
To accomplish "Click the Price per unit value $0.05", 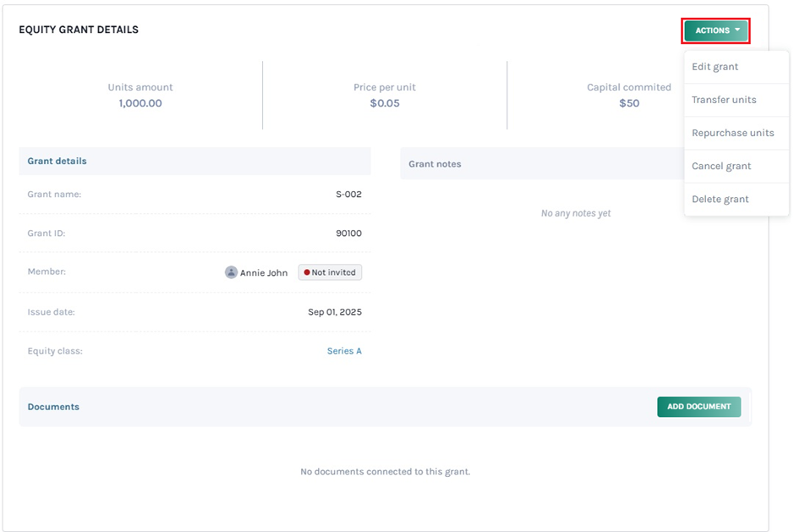I will pos(385,102).
